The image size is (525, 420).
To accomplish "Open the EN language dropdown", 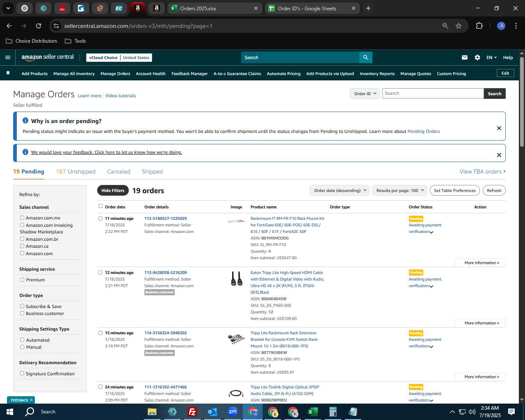I will point(491,57).
